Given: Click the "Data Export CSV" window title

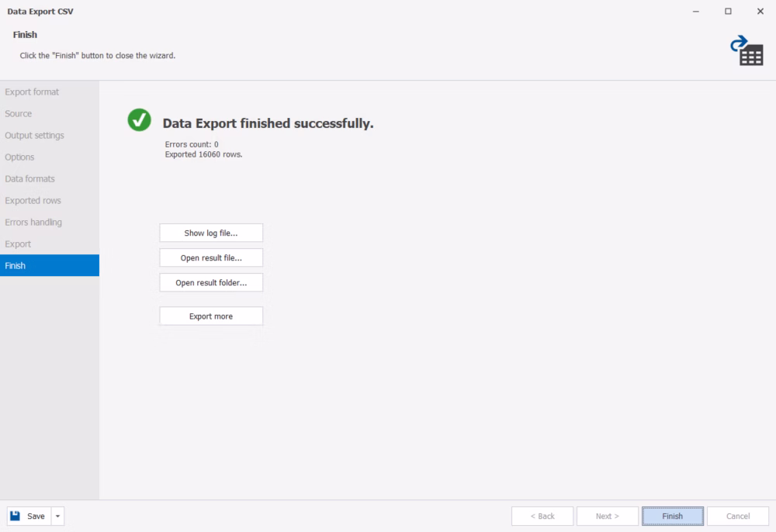Looking at the screenshot, I should [40, 12].
